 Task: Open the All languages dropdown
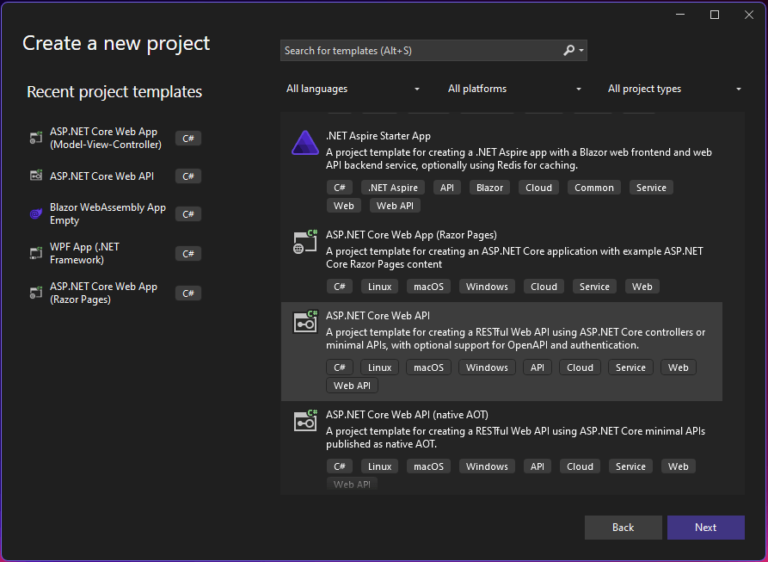point(353,89)
